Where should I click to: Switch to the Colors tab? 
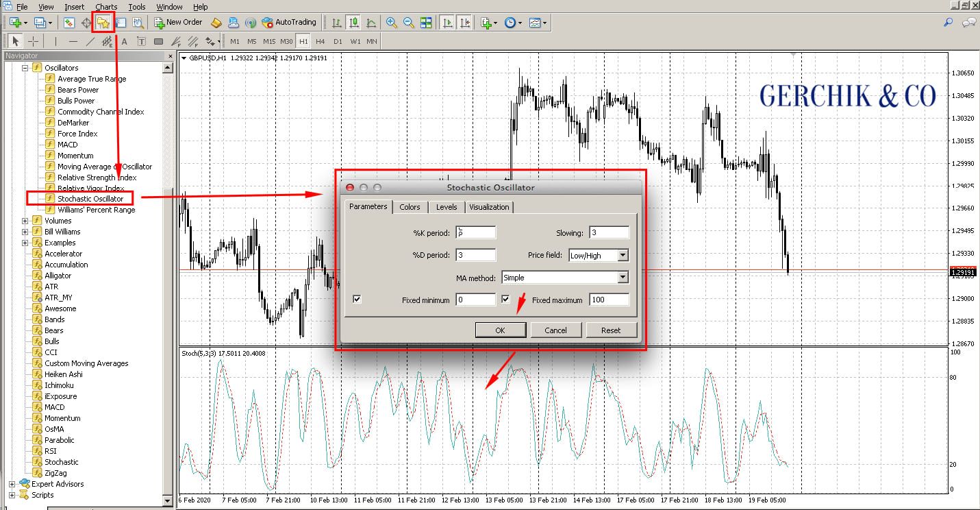pos(410,207)
